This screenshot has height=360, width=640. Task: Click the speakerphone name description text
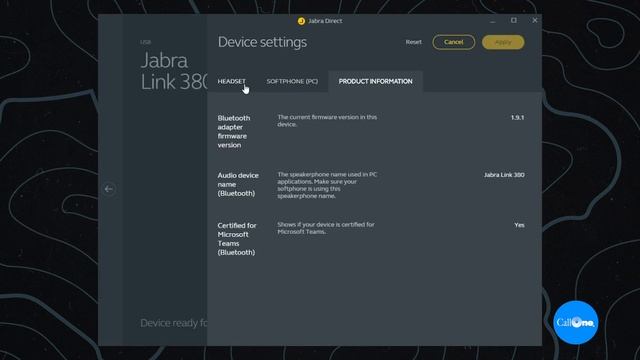(327, 185)
